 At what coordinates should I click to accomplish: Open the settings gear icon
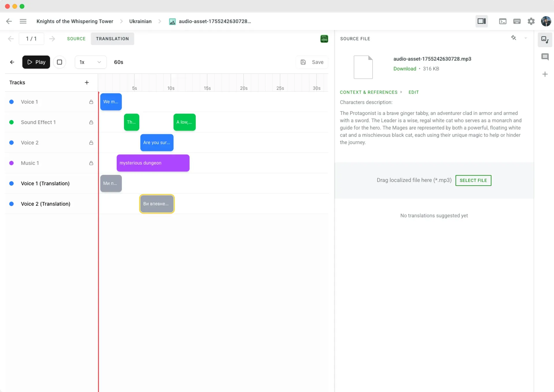coord(531,21)
